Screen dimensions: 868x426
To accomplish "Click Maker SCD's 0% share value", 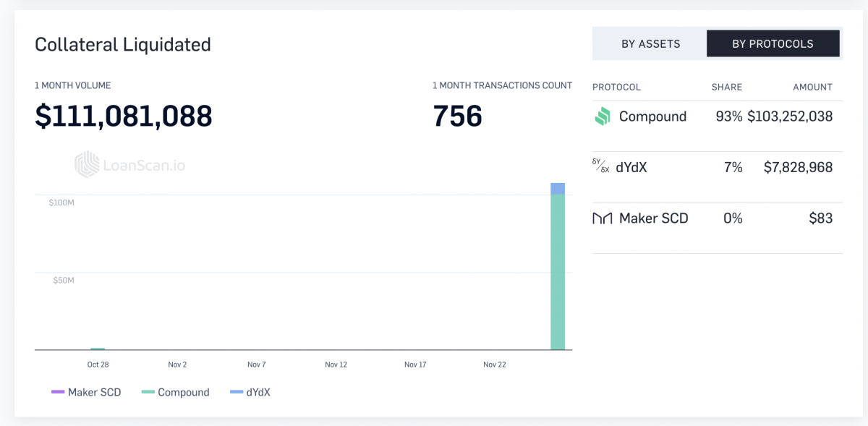I will pyautogui.click(x=733, y=218).
